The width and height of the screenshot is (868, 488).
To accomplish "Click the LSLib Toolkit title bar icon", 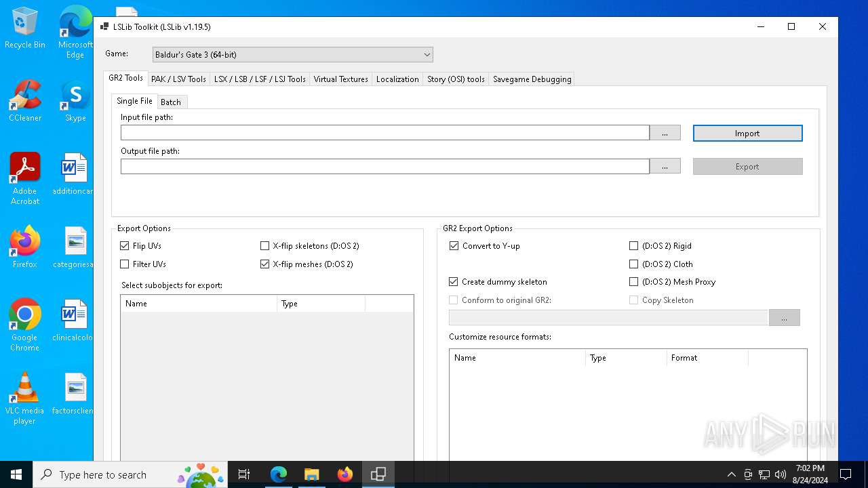I will click(104, 27).
